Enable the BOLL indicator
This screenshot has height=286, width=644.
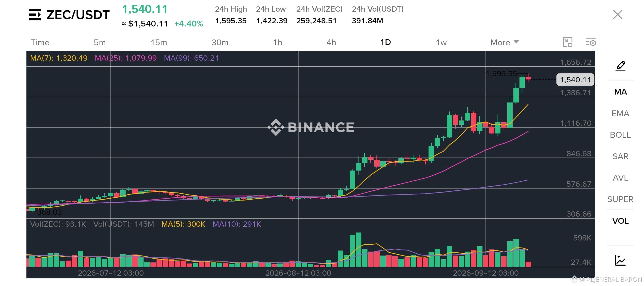click(620, 135)
